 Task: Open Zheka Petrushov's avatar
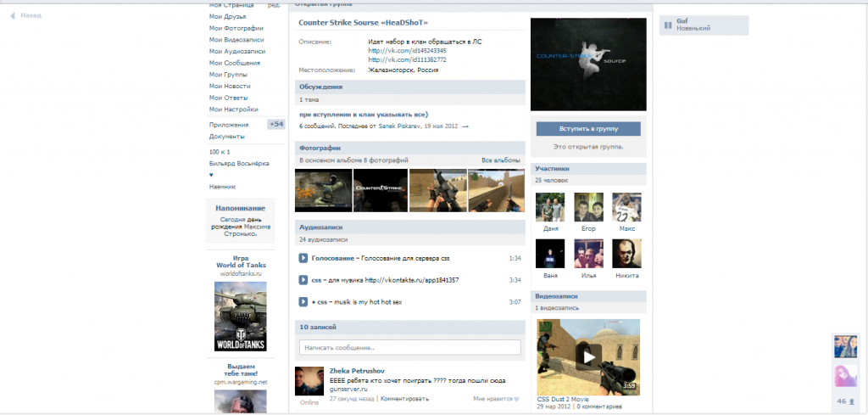click(x=307, y=382)
